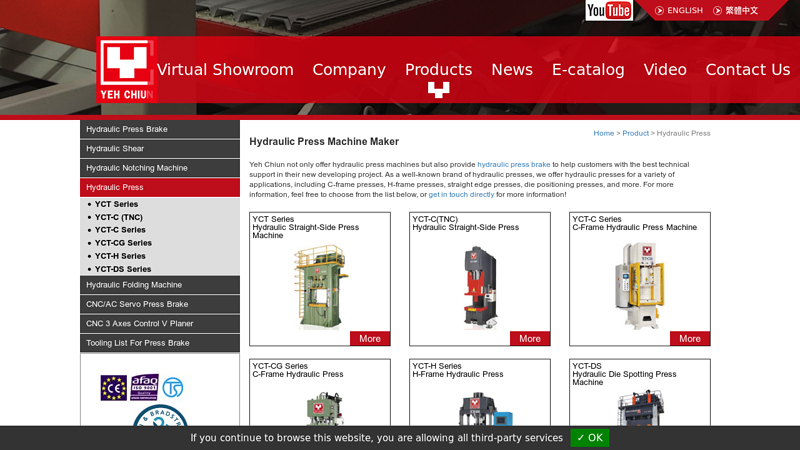Open the Virtual Showroom menu
This screenshot has height=450, width=800.
click(x=225, y=69)
